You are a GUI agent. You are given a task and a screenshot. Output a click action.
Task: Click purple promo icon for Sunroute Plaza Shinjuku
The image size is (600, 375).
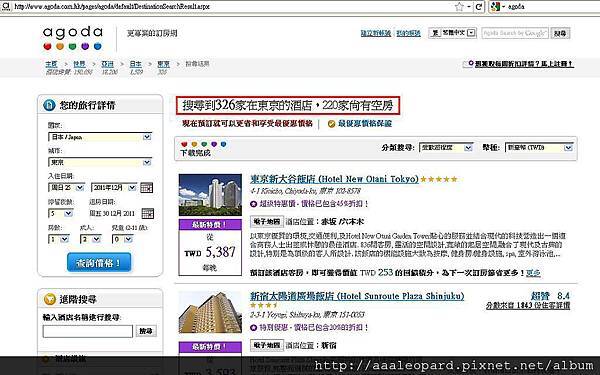click(253, 328)
